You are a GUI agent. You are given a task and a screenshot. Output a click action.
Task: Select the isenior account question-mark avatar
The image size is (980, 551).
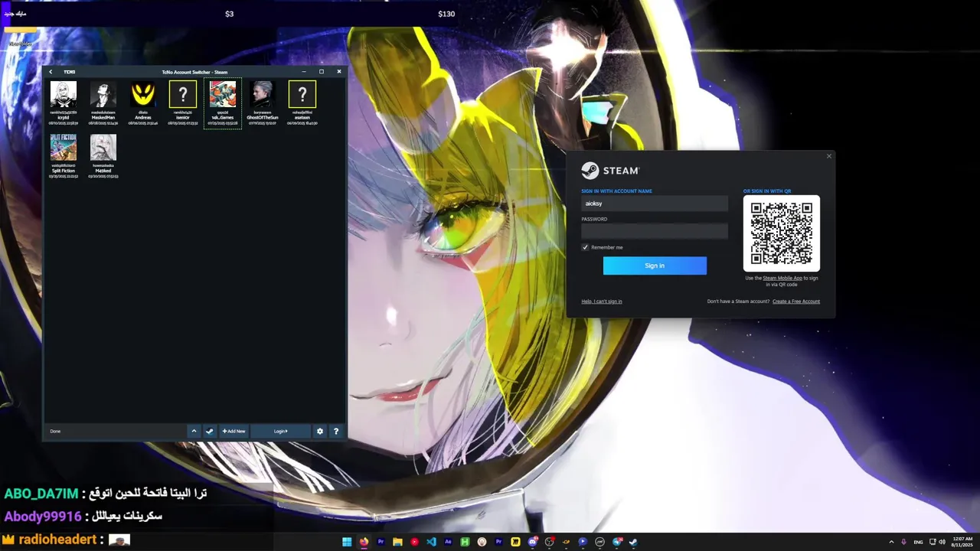coord(183,95)
